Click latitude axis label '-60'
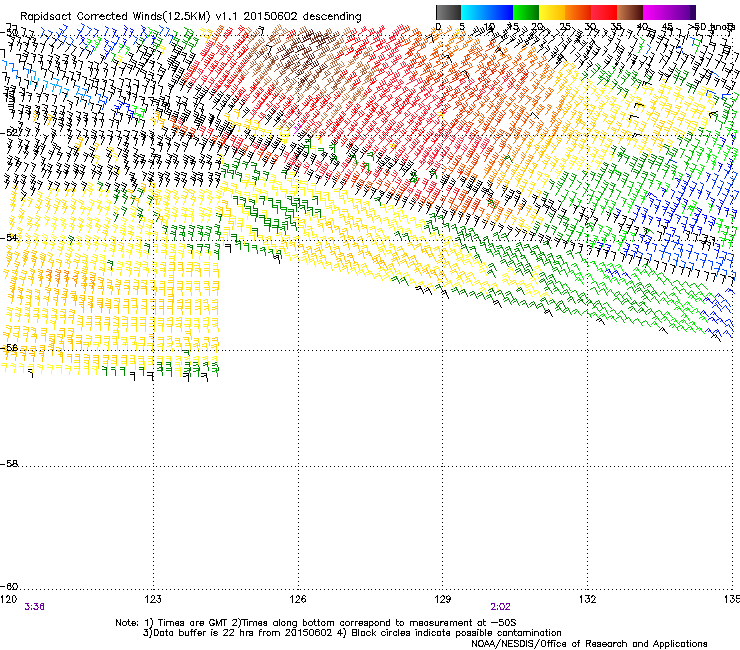 click(x=9, y=587)
